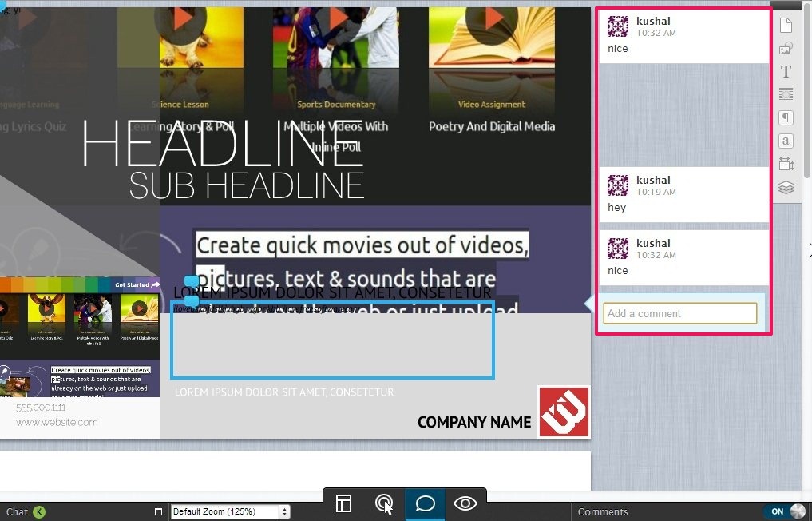Open the Page settings icon in sidebar

[786, 25]
